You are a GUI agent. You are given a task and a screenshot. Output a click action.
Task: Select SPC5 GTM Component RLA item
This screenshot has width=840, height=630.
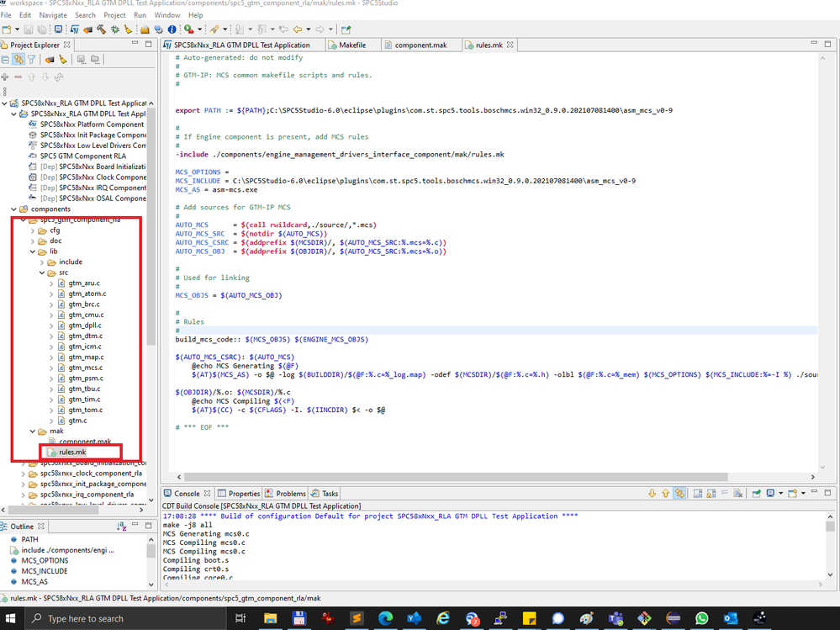click(83, 156)
